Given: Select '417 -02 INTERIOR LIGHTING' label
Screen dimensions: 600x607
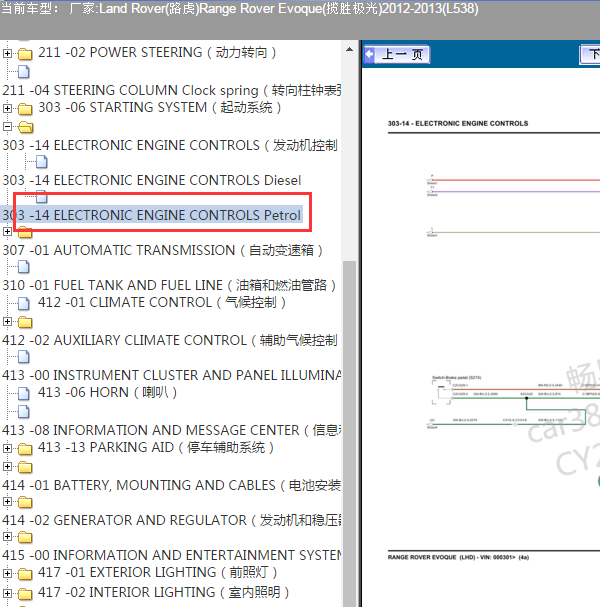Looking at the screenshot, I should (163, 592).
